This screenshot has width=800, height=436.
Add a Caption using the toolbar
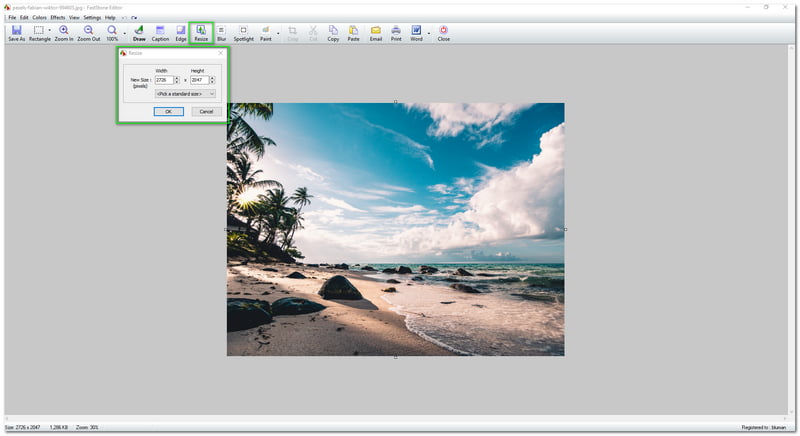[x=160, y=31]
